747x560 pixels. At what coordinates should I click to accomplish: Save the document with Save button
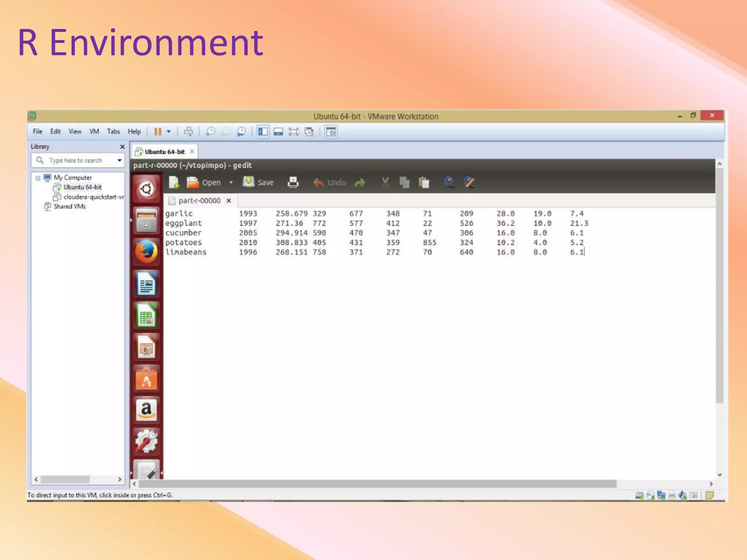[x=258, y=182]
